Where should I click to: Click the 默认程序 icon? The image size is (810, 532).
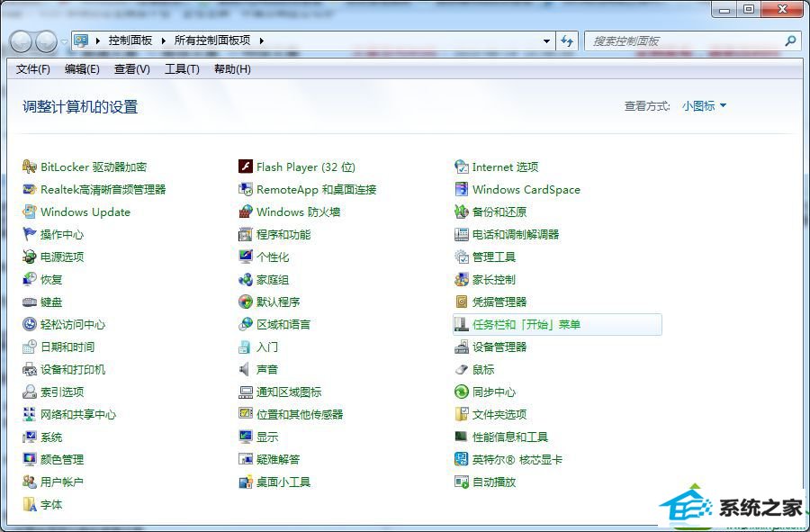[246, 302]
